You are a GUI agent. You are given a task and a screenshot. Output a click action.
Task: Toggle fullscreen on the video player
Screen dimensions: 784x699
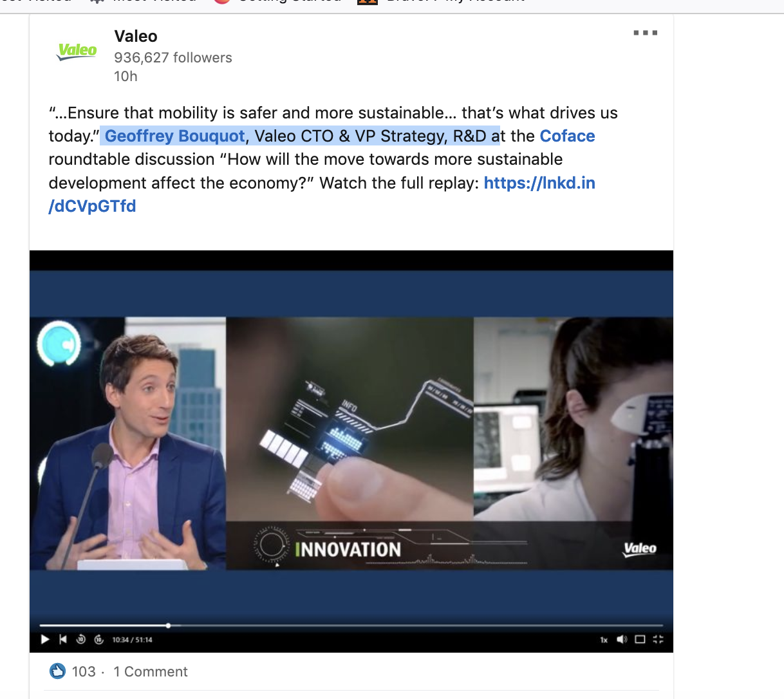[x=658, y=639]
